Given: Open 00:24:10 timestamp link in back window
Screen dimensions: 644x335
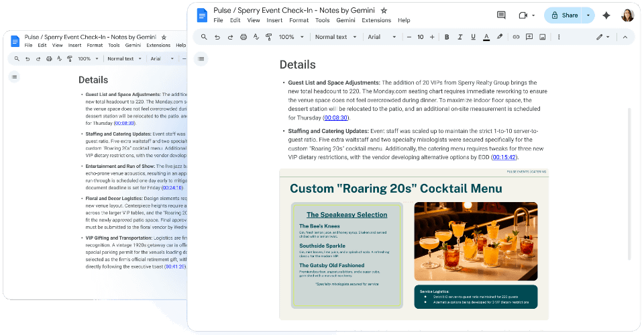Looking at the screenshot, I should 172,188.
